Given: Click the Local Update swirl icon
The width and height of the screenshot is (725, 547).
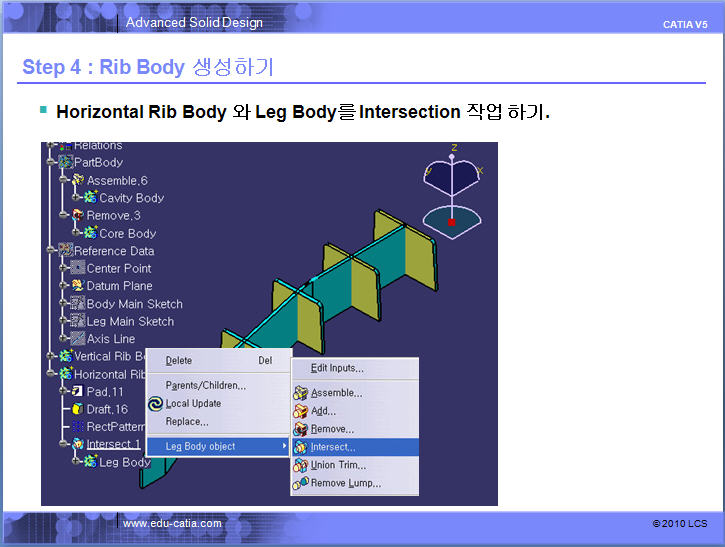Looking at the screenshot, I should (155, 404).
